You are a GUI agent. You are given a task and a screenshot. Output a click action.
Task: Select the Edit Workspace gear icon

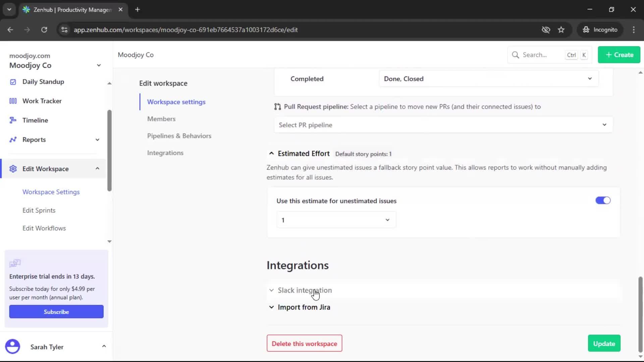point(13,169)
